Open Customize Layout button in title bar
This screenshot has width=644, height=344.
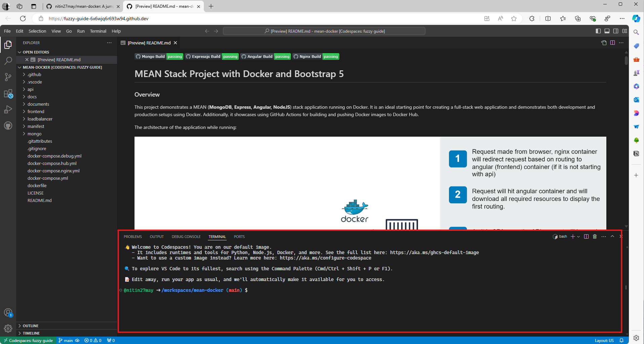click(x=624, y=31)
